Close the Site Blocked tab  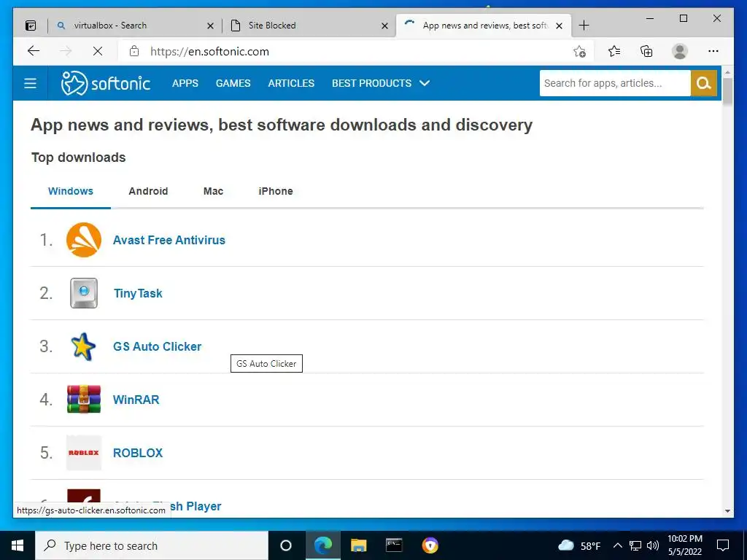coord(385,26)
